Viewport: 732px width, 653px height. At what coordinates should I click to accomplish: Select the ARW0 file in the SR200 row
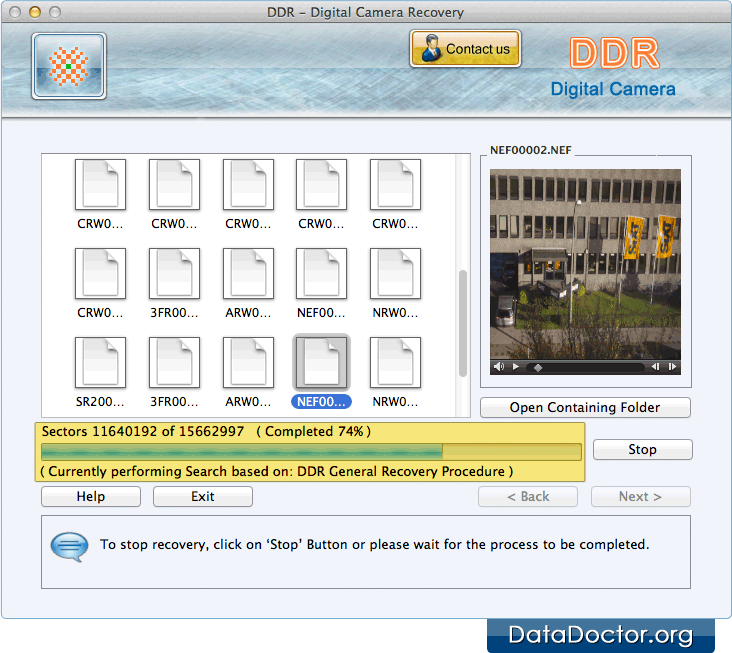[x=248, y=363]
